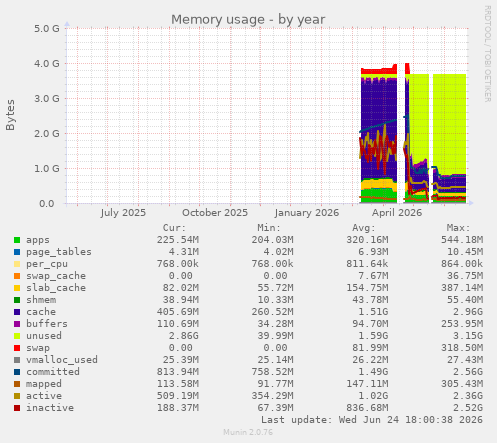
Task: Click the 'shmem' legend label
Action: point(41,300)
